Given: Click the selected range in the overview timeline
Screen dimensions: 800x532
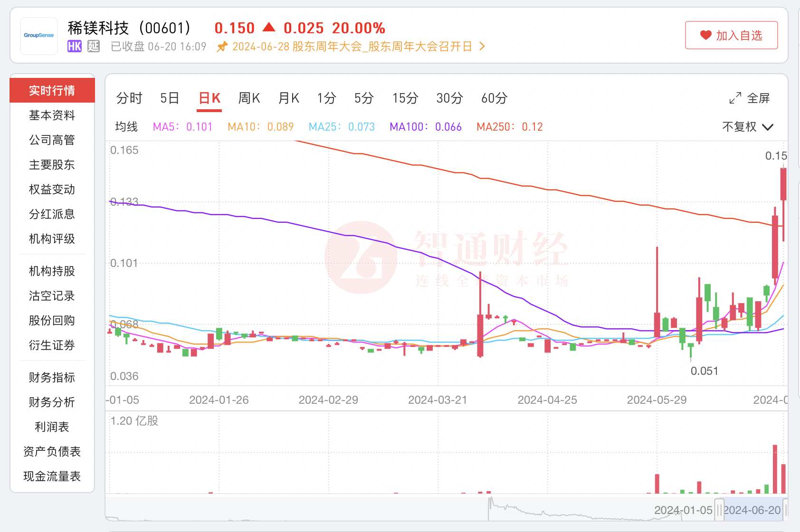Looking at the screenshot, I should [x=752, y=510].
